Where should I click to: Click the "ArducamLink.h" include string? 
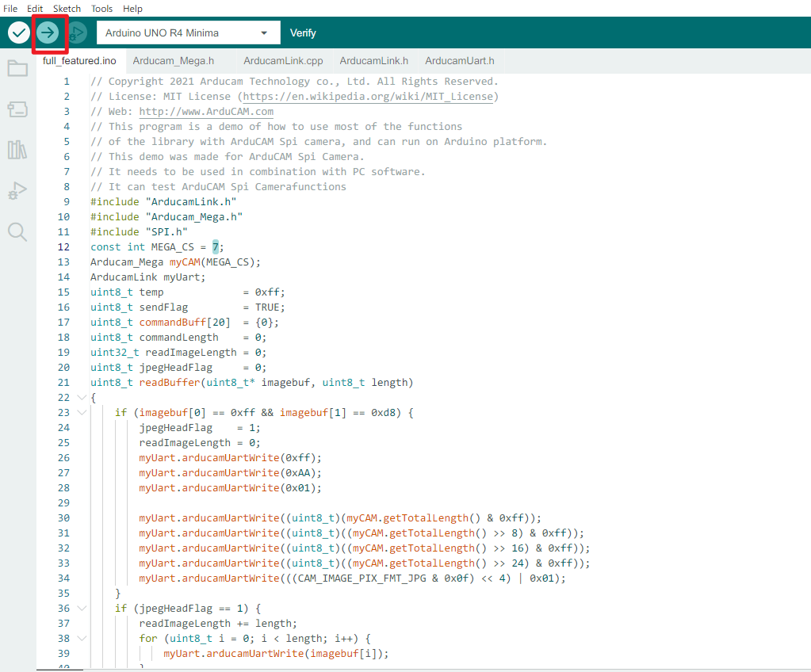coord(191,201)
